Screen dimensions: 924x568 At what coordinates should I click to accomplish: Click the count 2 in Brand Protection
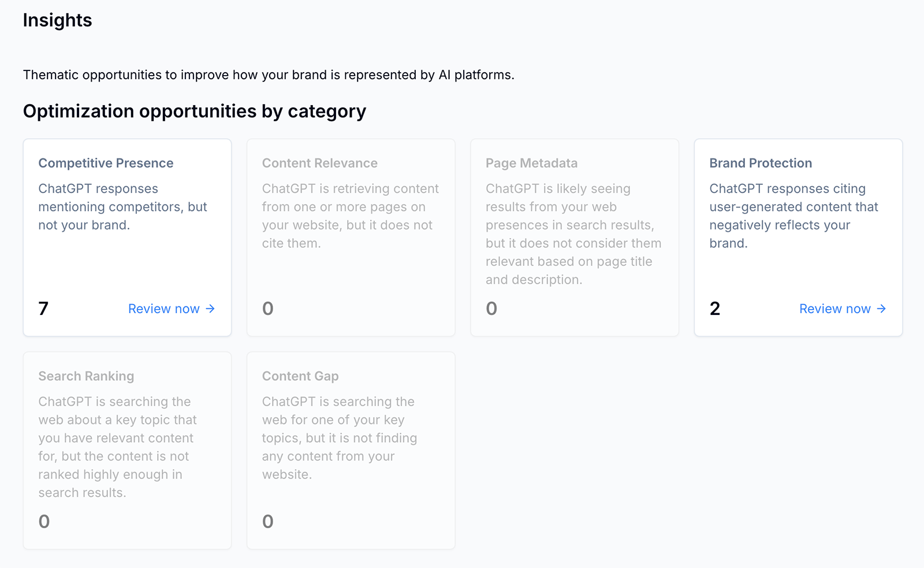(x=715, y=309)
